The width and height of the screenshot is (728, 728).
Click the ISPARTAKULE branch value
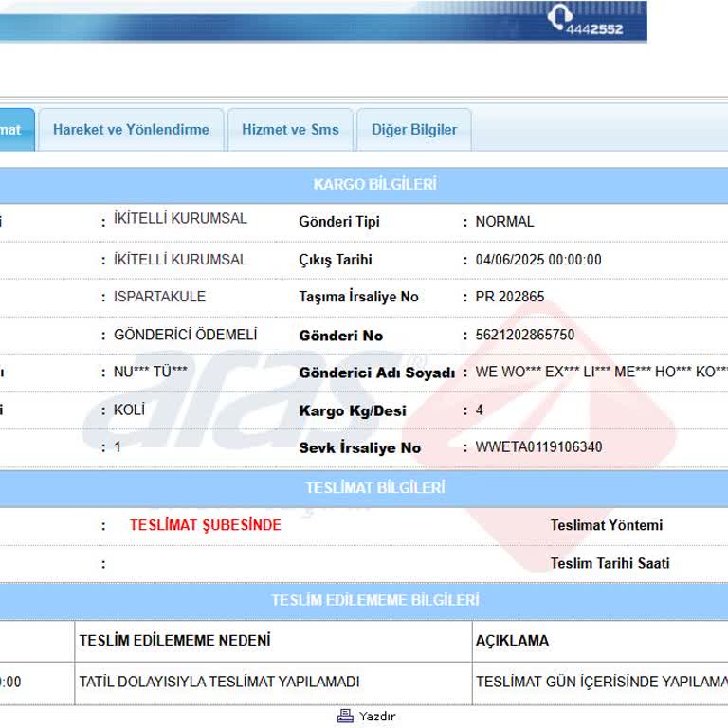(x=159, y=297)
